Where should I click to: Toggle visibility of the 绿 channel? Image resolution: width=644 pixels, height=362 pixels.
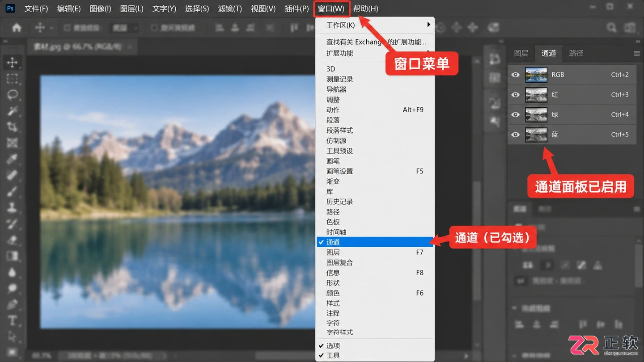pyautogui.click(x=516, y=115)
